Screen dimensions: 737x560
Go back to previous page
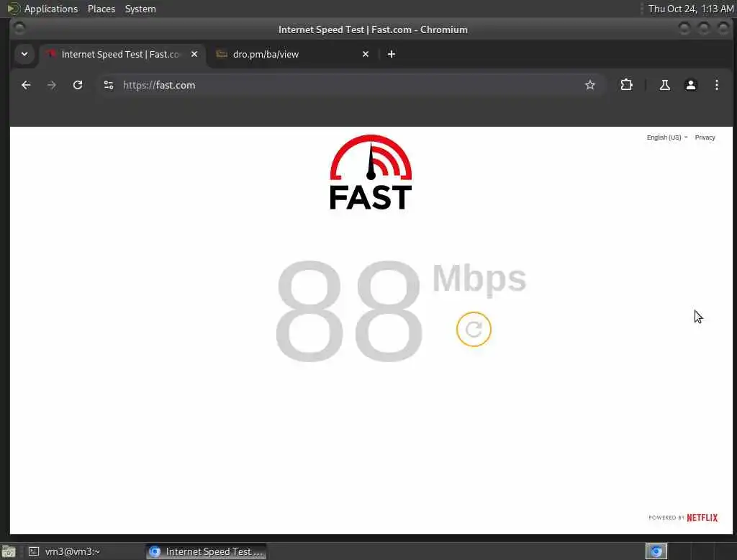(x=26, y=85)
